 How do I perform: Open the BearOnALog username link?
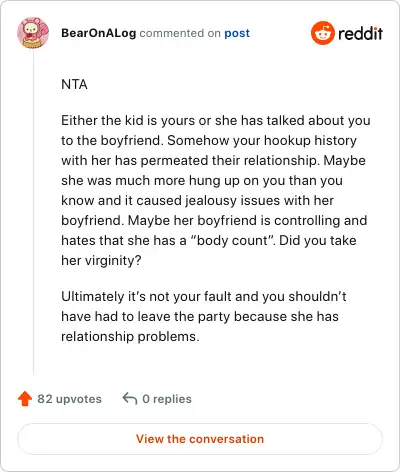pos(99,33)
